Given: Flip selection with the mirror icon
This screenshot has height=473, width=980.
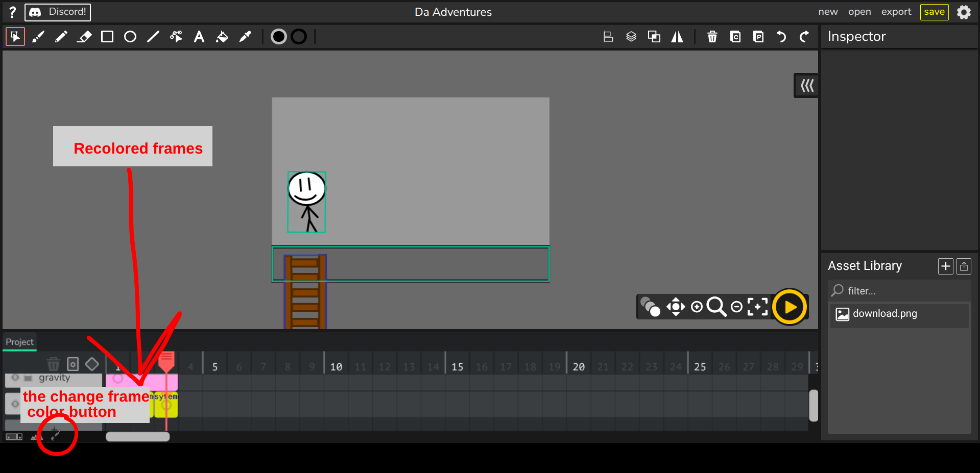Looking at the screenshot, I should click(677, 37).
